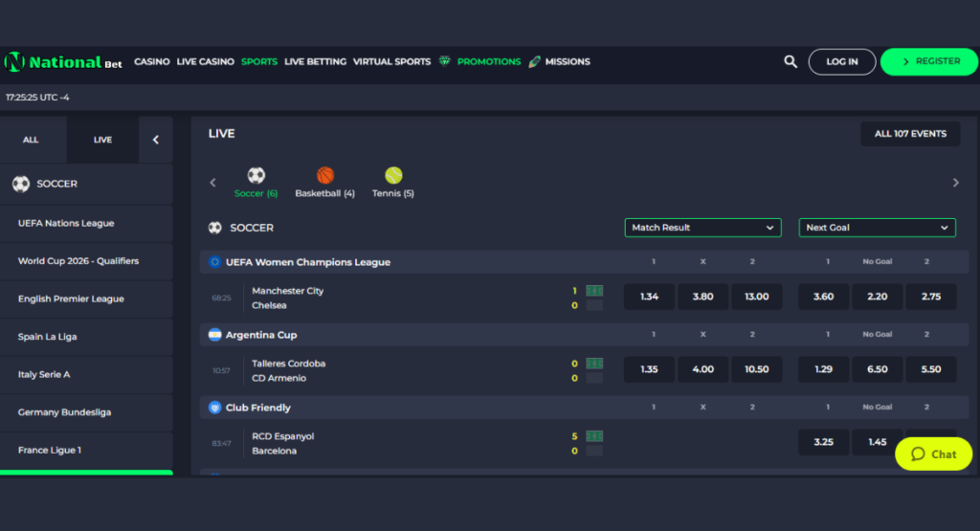Screen dimensions: 980x531
Task: Pick Chelsea win odds 13.00
Action: coord(757,296)
